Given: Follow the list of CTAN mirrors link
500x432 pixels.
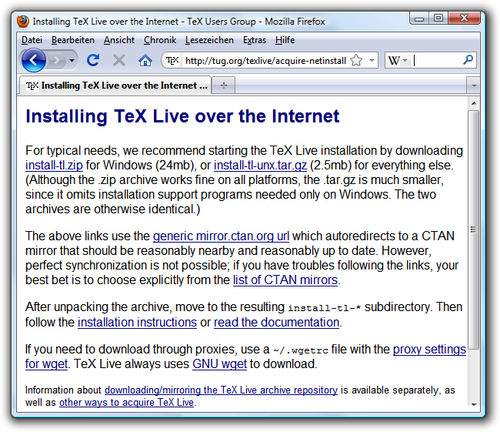Looking at the screenshot, I should [x=285, y=280].
